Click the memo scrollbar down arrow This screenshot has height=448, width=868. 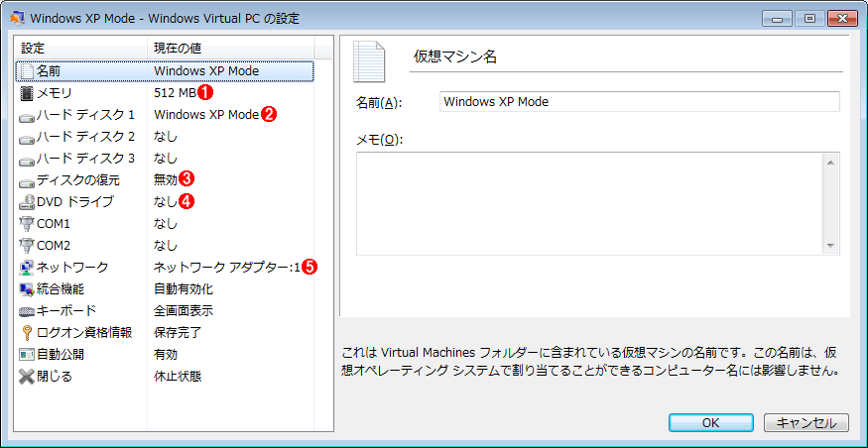pyautogui.click(x=831, y=245)
